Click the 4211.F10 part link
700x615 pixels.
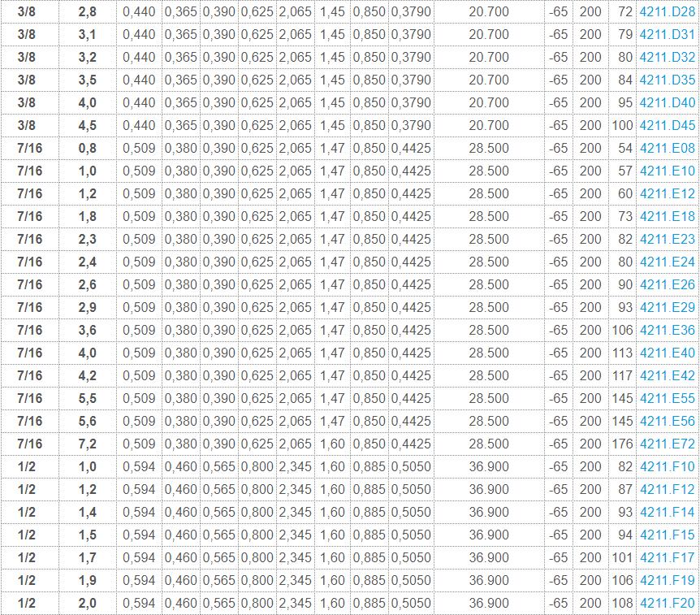tap(667, 467)
